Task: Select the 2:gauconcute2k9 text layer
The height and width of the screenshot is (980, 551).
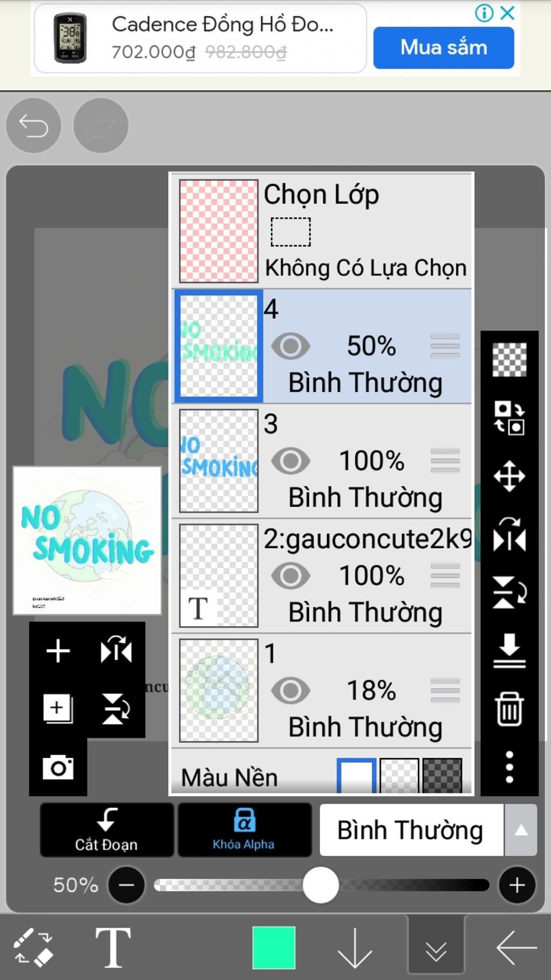Action: [x=322, y=576]
